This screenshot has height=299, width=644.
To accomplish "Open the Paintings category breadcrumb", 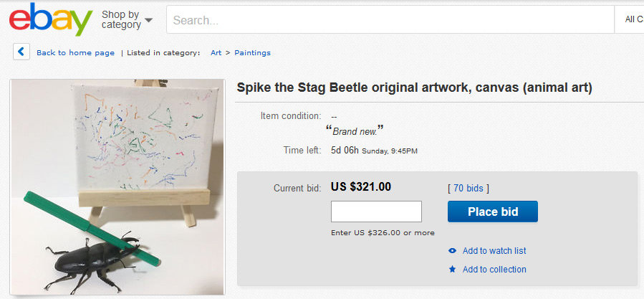I will click(252, 52).
